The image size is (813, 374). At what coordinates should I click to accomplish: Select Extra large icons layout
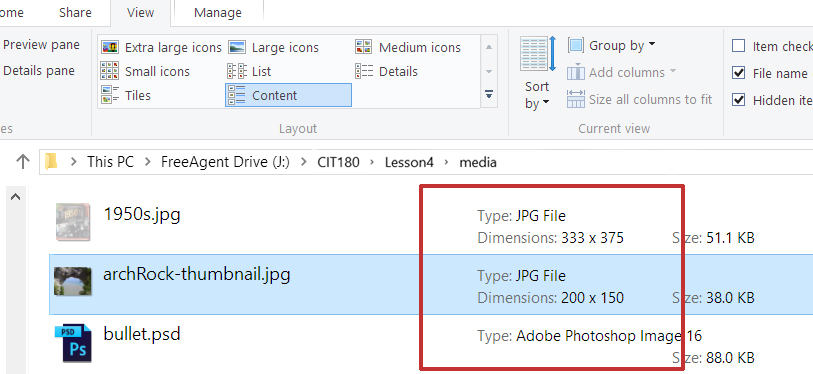[161, 48]
